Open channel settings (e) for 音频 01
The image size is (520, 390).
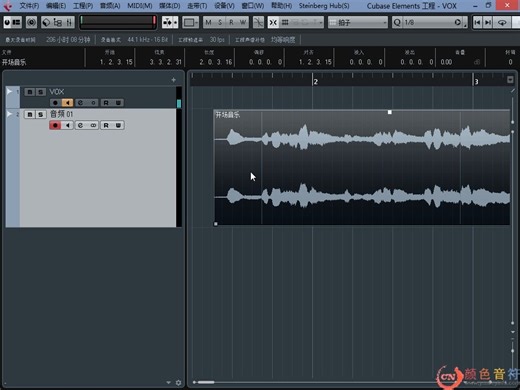tap(80, 125)
